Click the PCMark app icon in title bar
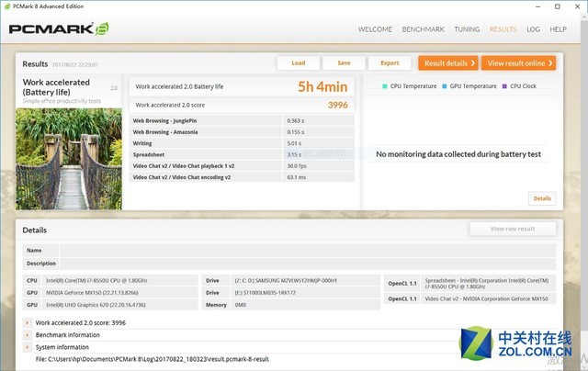This screenshot has height=371, width=588. 7,6
